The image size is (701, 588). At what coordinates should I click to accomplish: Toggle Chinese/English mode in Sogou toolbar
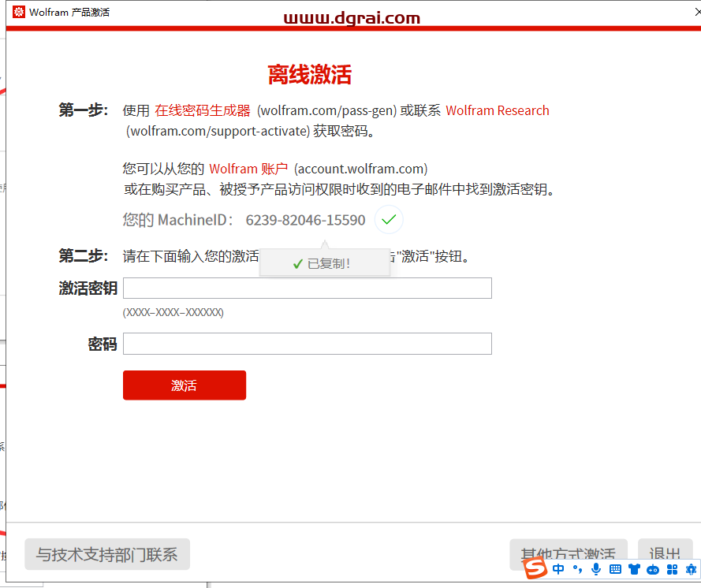point(558,569)
